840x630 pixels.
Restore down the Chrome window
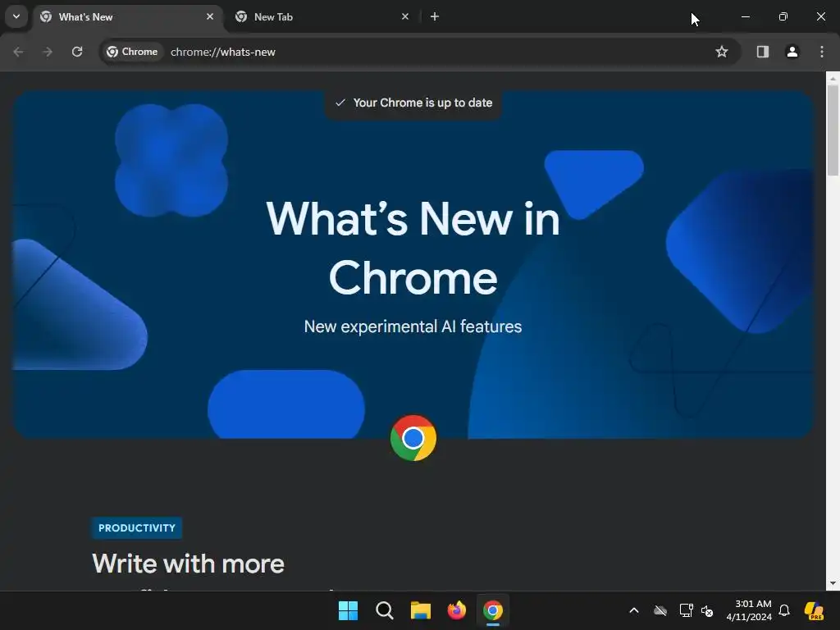(x=783, y=16)
